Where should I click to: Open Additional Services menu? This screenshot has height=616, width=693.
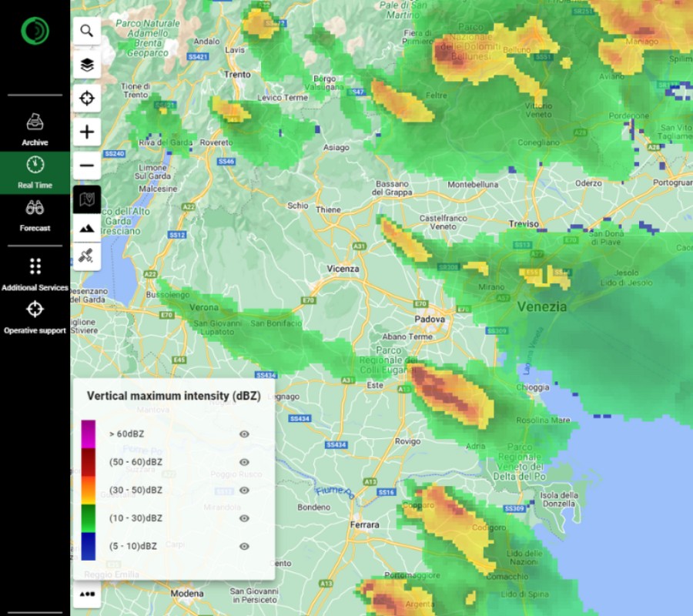click(35, 274)
